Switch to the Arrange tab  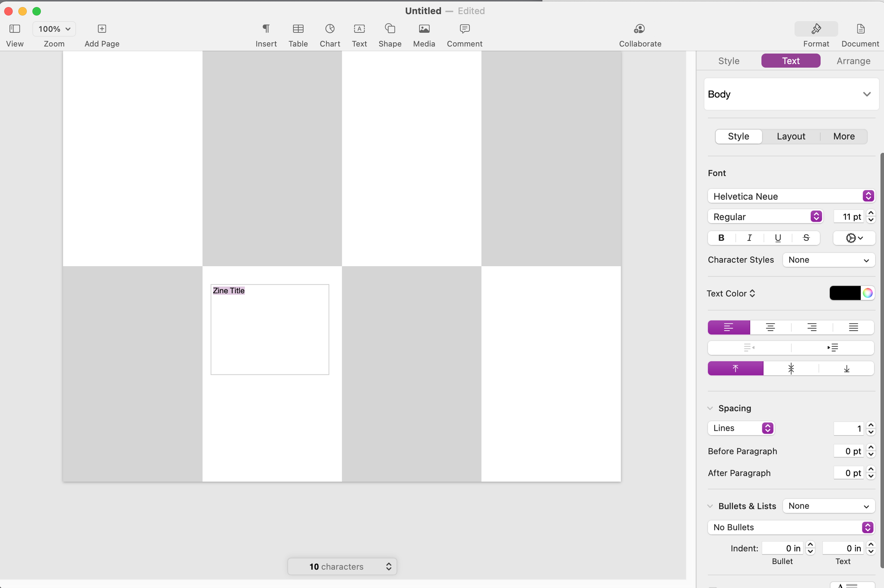[x=853, y=61]
